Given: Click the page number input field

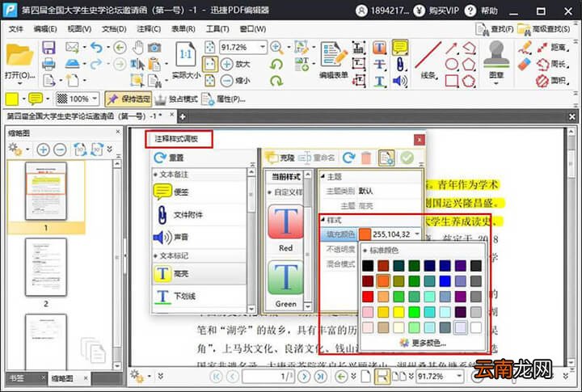Looking at the screenshot, I should click(268, 377).
